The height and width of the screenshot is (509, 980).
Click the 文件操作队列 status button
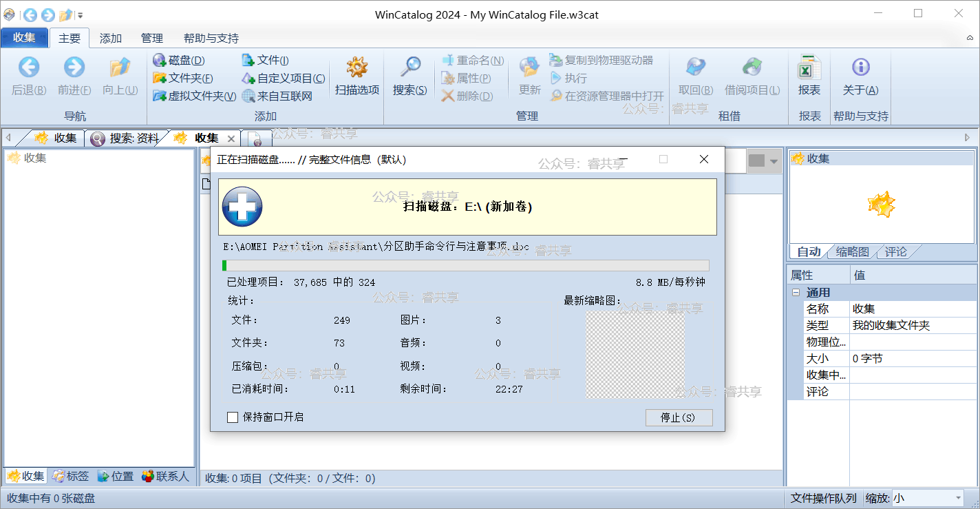(823, 498)
